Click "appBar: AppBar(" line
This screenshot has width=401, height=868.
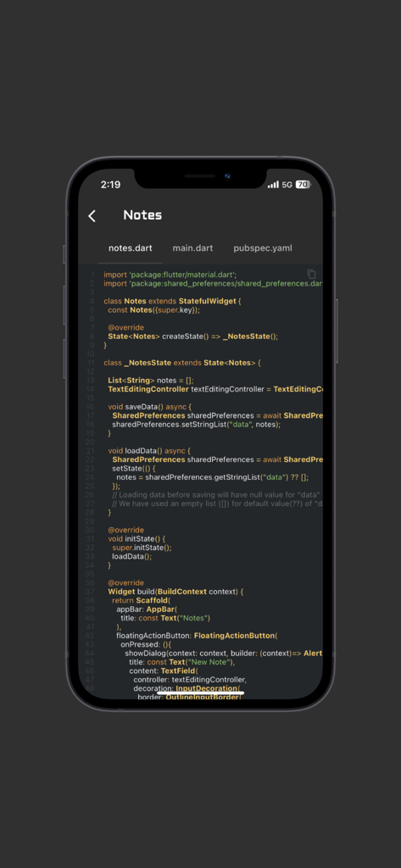tap(145, 609)
